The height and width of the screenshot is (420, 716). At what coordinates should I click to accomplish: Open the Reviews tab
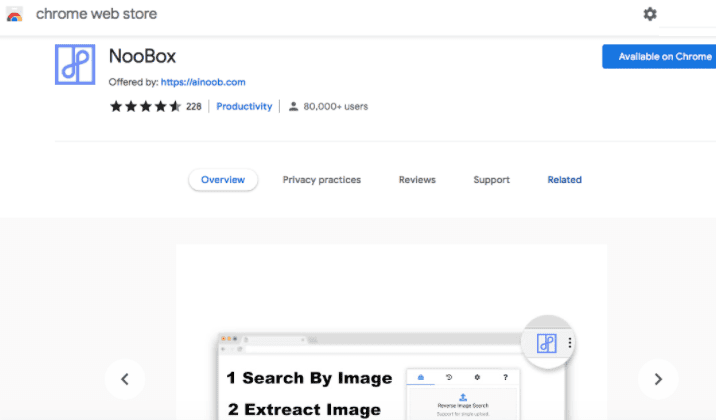(417, 180)
